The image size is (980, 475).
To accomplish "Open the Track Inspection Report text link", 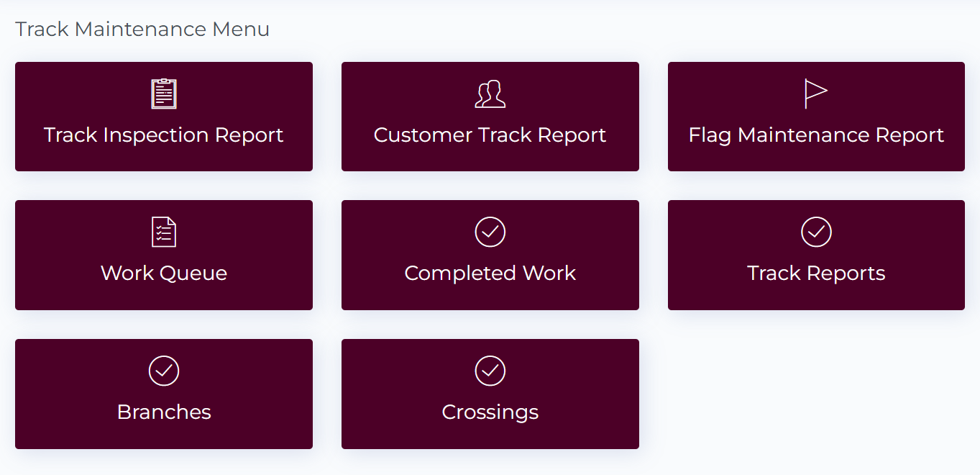I will (x=164, y=135).
